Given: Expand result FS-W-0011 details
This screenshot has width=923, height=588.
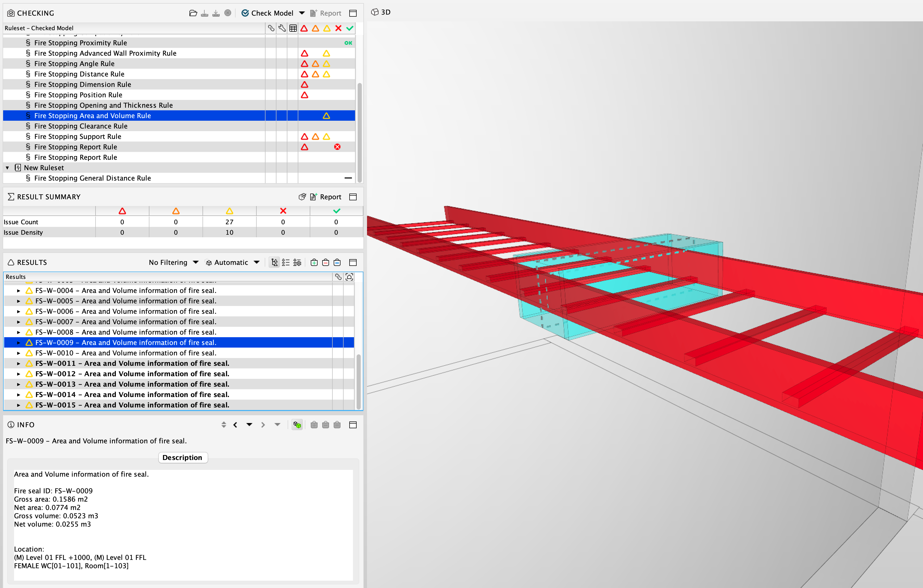Looking at the screenshot, I should pos(19,363).
